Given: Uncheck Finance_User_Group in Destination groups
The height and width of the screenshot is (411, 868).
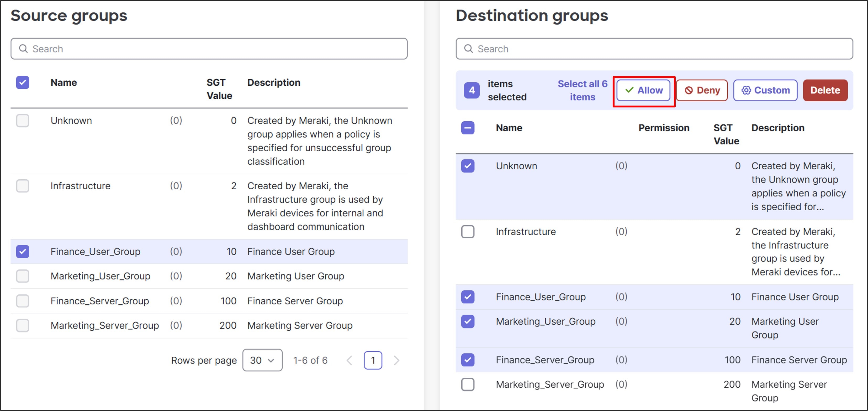Looking at the screenshot, I should click(468, 297).
